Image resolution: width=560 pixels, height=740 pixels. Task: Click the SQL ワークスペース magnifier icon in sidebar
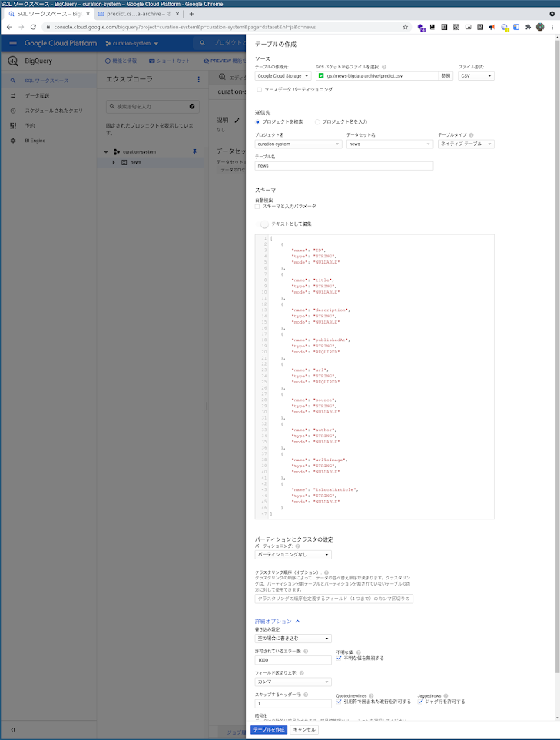click(x=13, y=81)
